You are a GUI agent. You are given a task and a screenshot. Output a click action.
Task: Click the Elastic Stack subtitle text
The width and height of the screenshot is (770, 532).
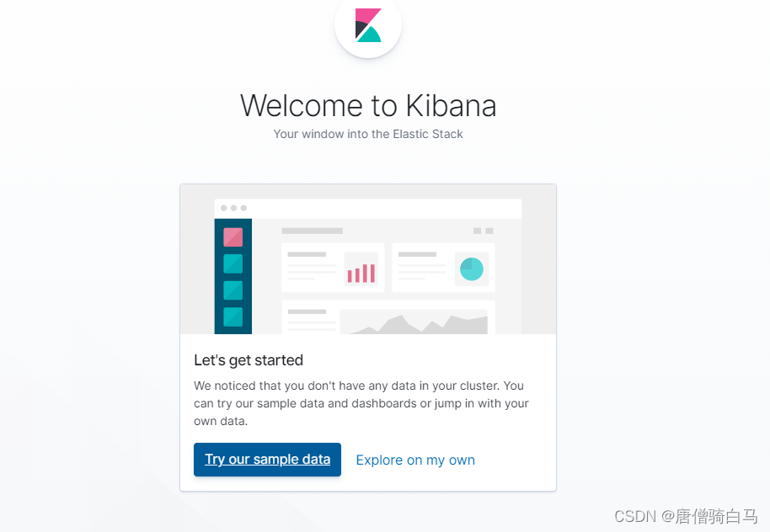point(368,133)
